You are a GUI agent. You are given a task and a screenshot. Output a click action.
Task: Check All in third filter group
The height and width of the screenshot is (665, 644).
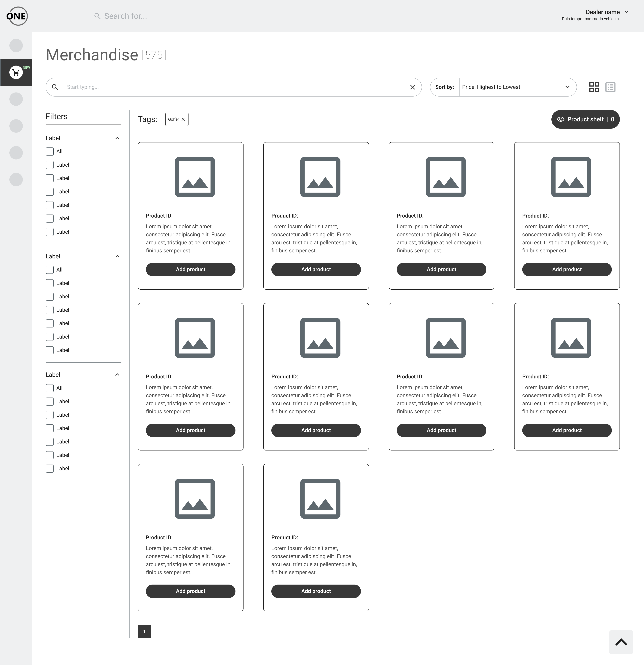(50, 388)
